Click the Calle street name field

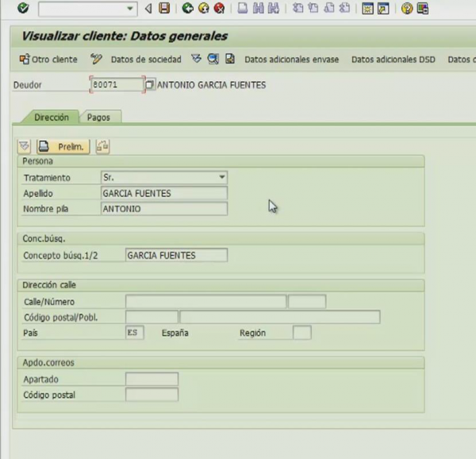tap(205, 301)
